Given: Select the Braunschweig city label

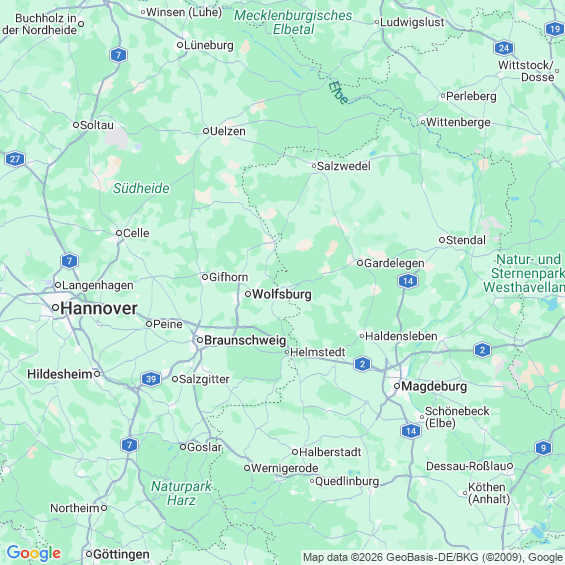Looking at the screenshot, I should coord(245,340).
